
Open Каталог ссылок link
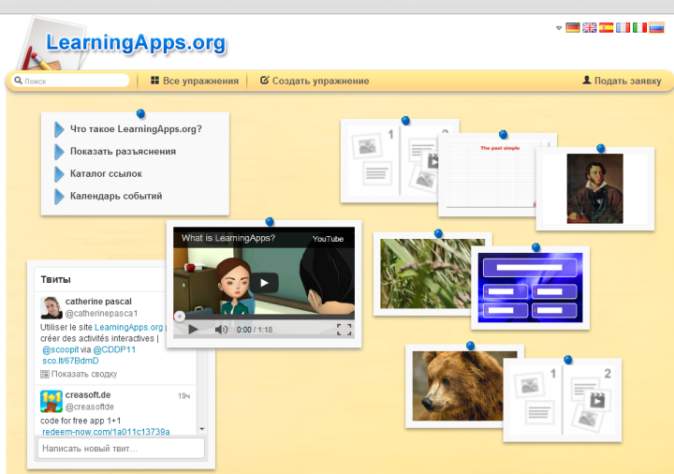106,174
